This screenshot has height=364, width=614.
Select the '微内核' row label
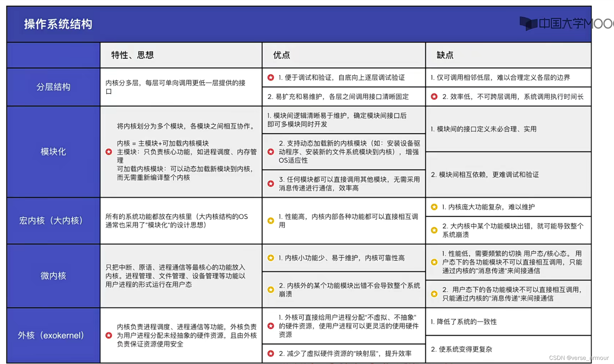[53, 276]
